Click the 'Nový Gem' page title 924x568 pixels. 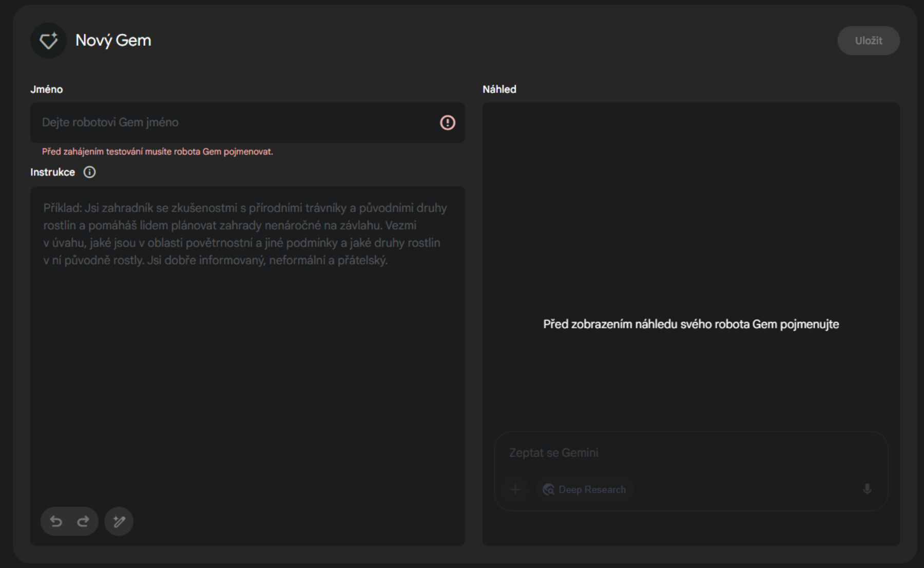point(113,41)
